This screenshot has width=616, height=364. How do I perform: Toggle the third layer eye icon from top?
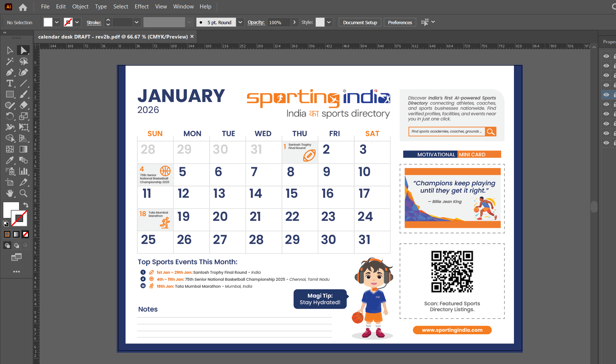point(606,75)
